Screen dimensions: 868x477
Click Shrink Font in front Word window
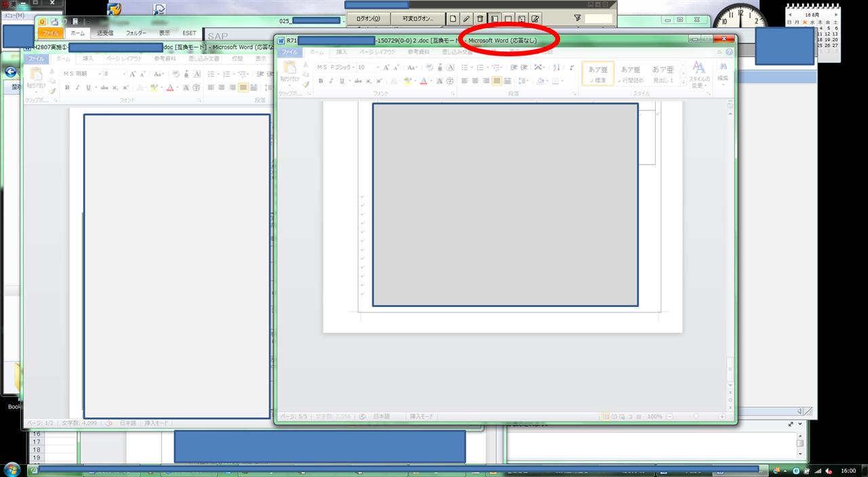[x=396, y=67]
